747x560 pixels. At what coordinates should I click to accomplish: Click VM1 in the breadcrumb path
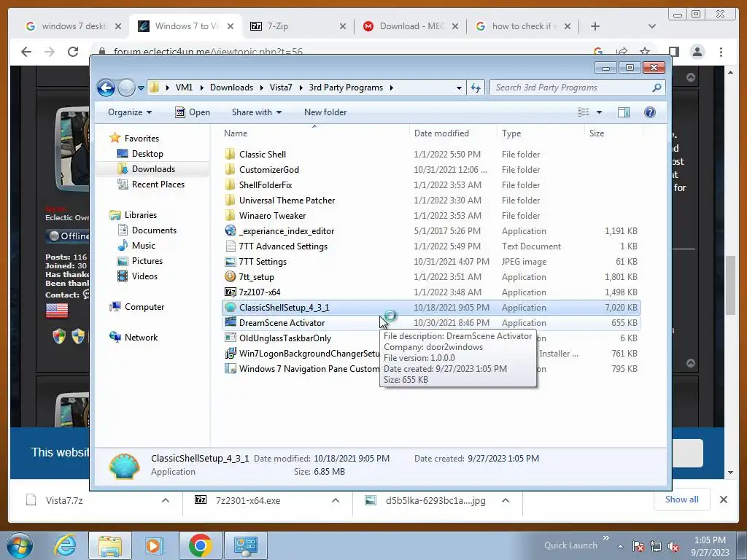tap(184, 87)
